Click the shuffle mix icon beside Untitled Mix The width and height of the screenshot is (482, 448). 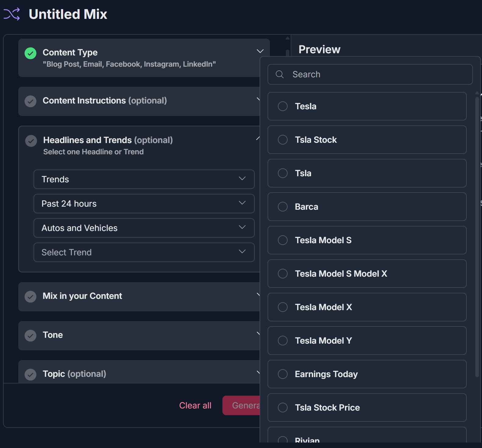coord(12,14)
